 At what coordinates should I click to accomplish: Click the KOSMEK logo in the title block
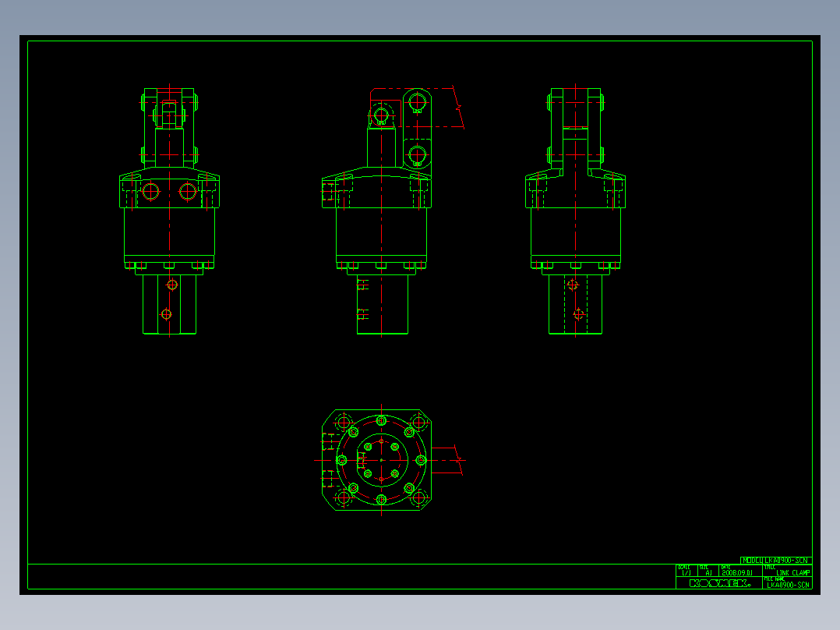[719, 583]
